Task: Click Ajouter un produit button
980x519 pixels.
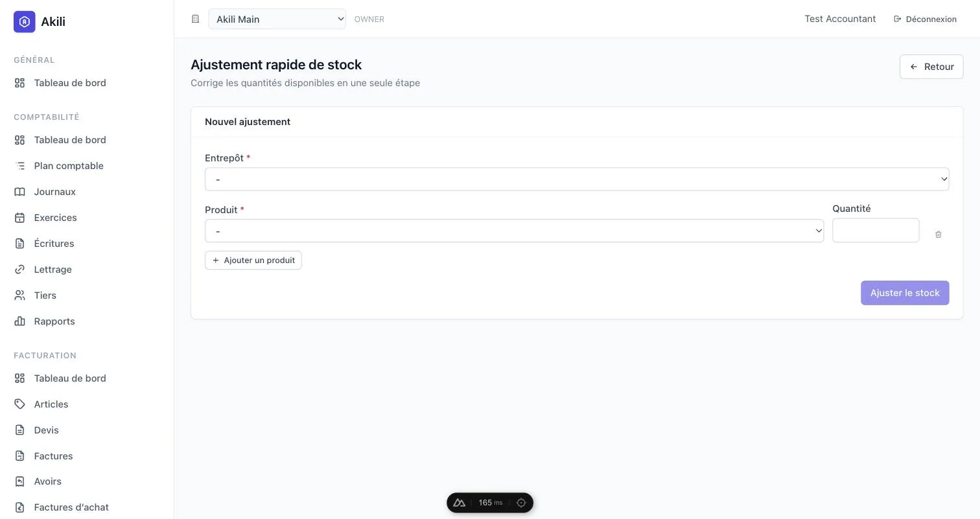Action: pyautogui.click(x=253, y=260)
